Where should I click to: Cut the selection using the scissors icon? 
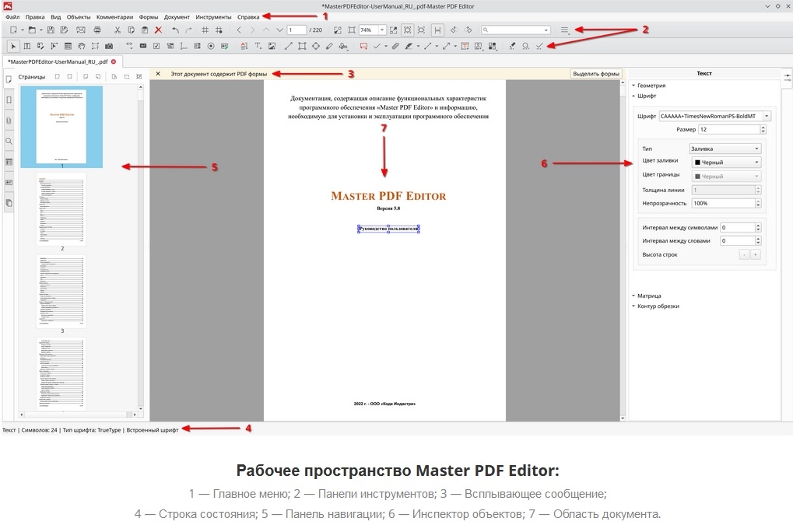pyautogui.click(x=118, y=30)
